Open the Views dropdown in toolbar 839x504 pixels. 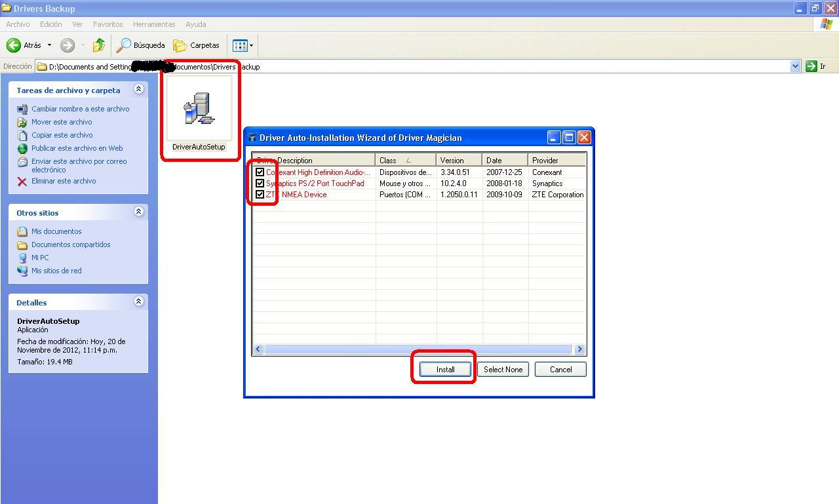(243, 45)
